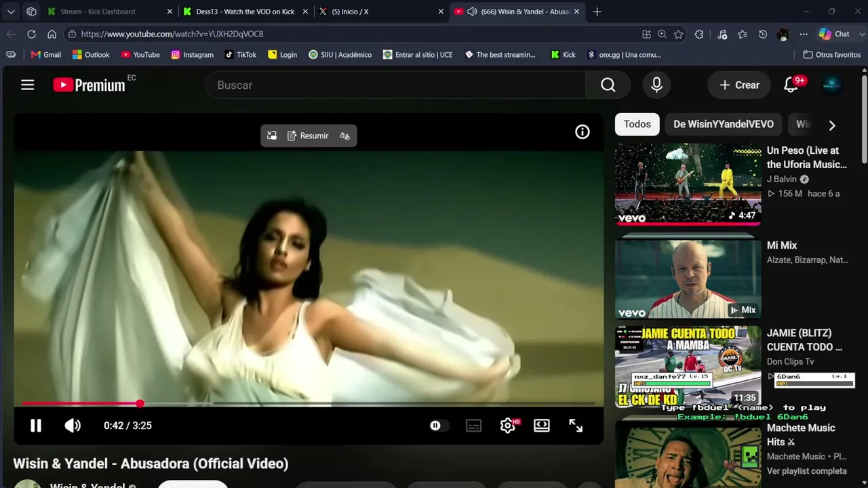Close the Stream - Kick Dashboard tab

170,12
